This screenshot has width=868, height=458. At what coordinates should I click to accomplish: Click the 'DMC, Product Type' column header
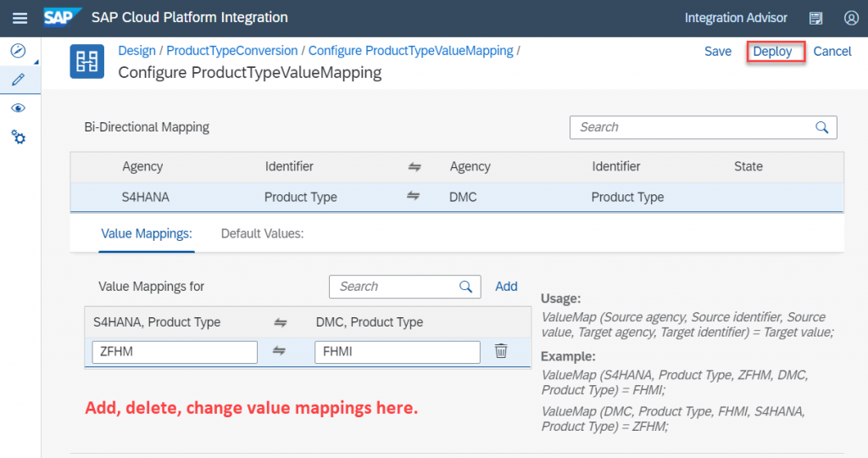(370, 322)
